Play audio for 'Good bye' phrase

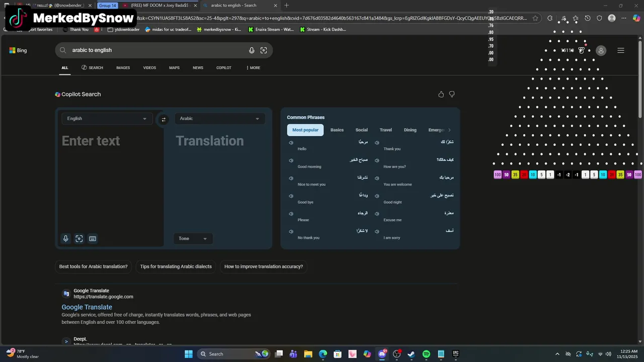[291, 196]
